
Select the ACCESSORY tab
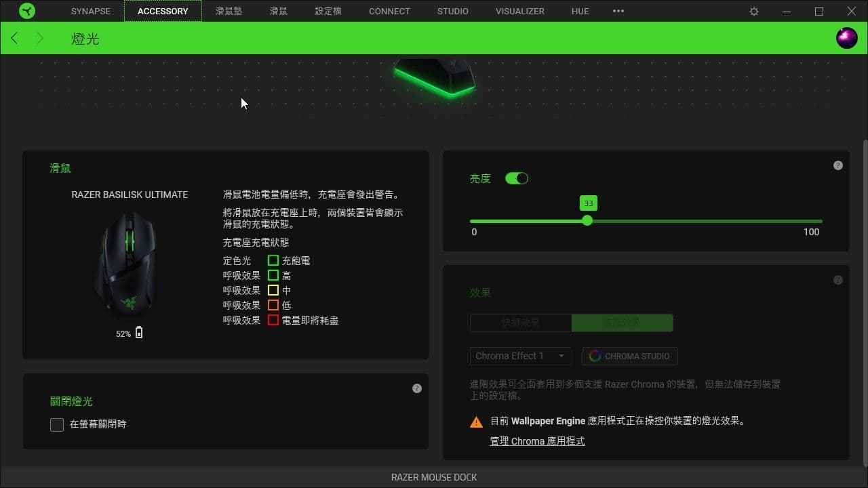pyautogui.click(x=163, y=11)
